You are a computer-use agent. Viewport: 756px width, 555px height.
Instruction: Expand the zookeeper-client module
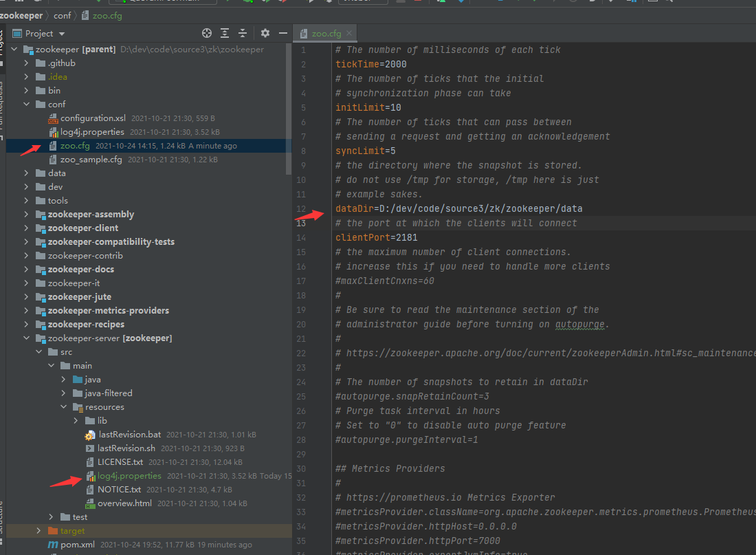pyautogui.click(x=27, y=228)
